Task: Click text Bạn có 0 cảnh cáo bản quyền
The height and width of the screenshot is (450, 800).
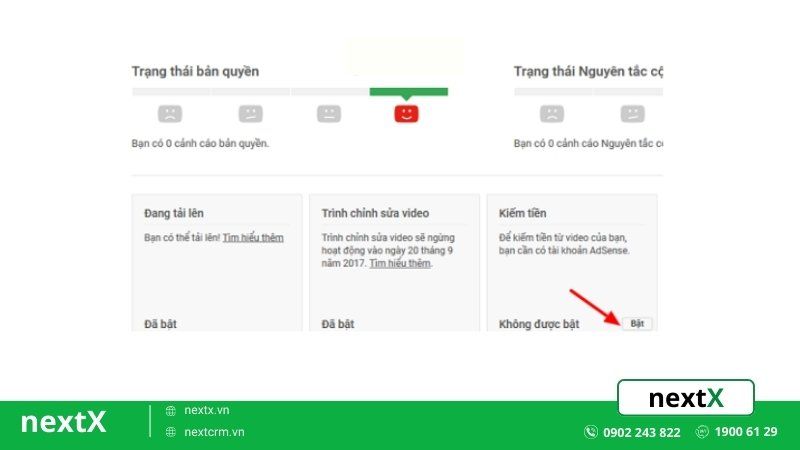Action: pyautogui.click(x=200, y=143)
